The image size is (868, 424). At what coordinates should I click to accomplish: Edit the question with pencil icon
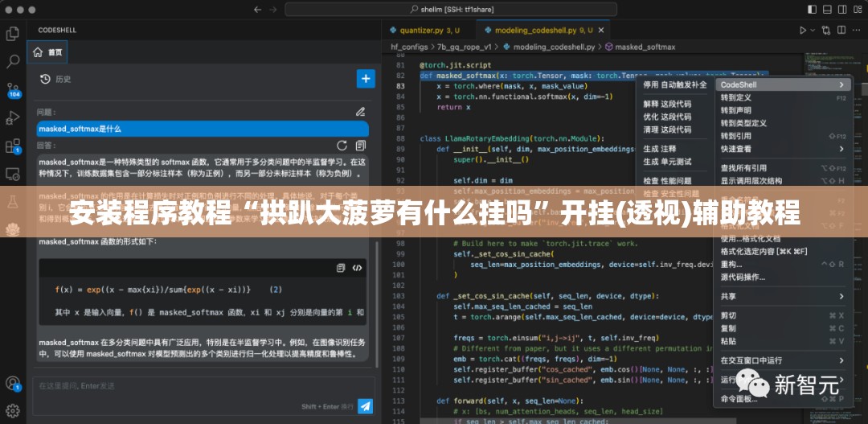360,112
